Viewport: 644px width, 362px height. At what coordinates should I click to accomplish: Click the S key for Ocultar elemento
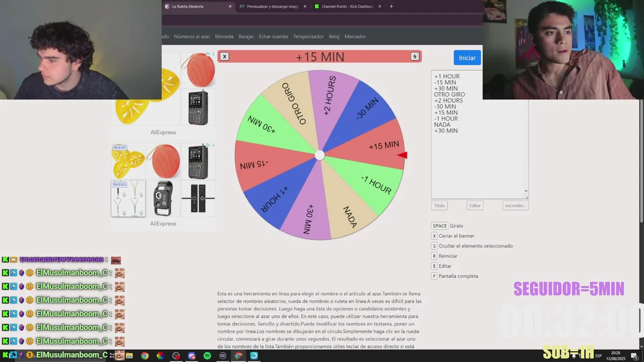click(x=434, y=246)
